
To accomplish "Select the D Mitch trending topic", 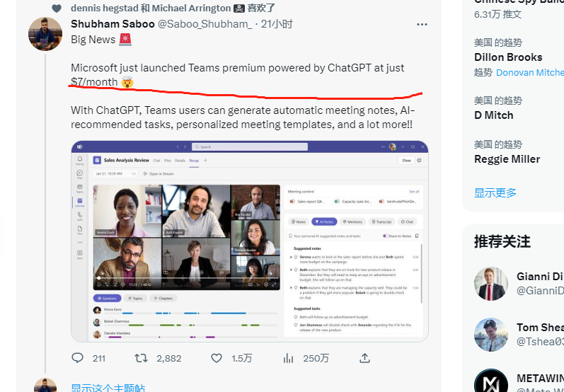I will coord(494,115).
